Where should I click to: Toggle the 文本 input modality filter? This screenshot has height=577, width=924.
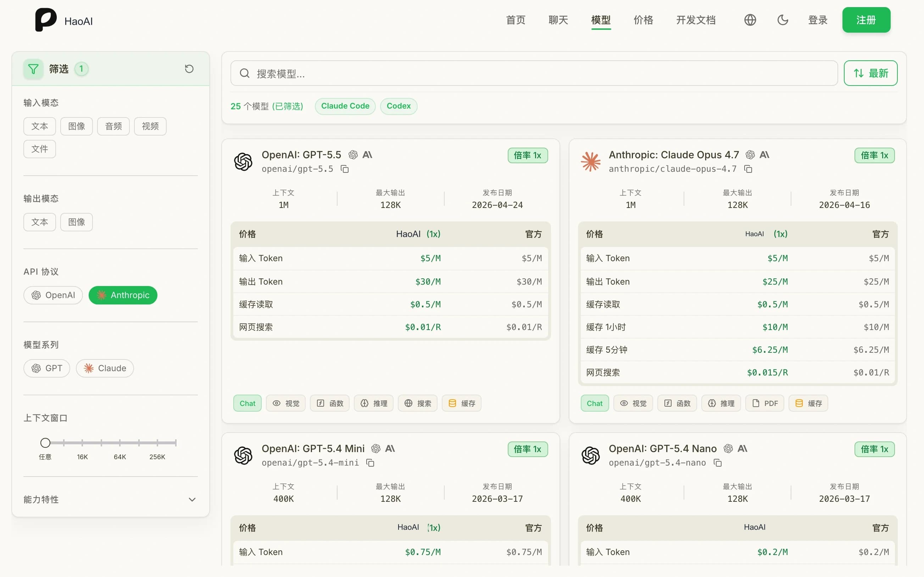click(40, 126)
